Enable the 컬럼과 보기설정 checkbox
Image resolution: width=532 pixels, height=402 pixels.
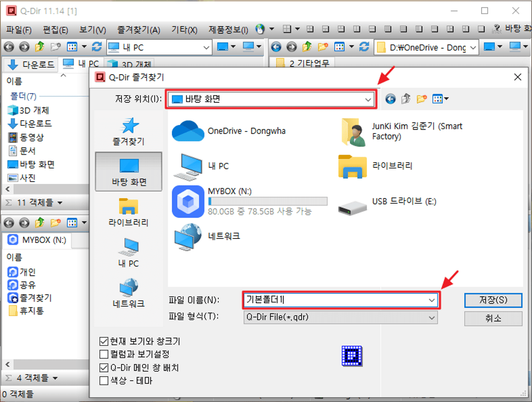coord(104,355)
